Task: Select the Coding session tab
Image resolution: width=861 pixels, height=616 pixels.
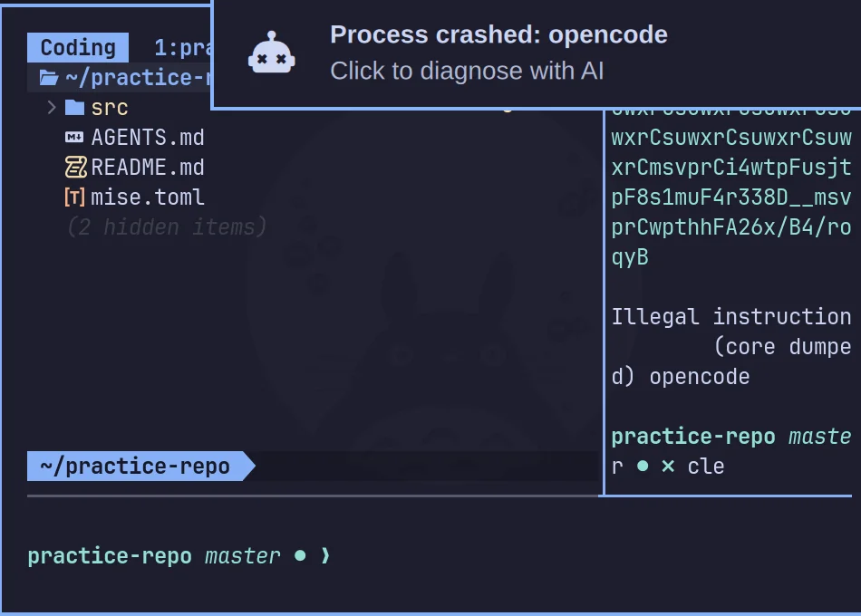Action: click(78, 48)
